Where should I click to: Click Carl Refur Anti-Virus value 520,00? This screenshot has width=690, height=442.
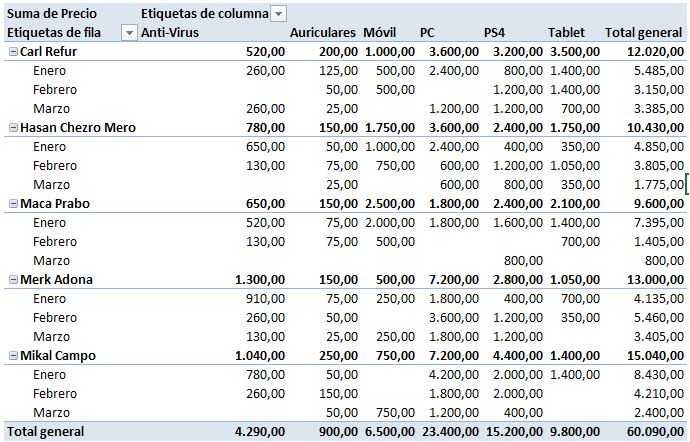(x=265, y=52)
